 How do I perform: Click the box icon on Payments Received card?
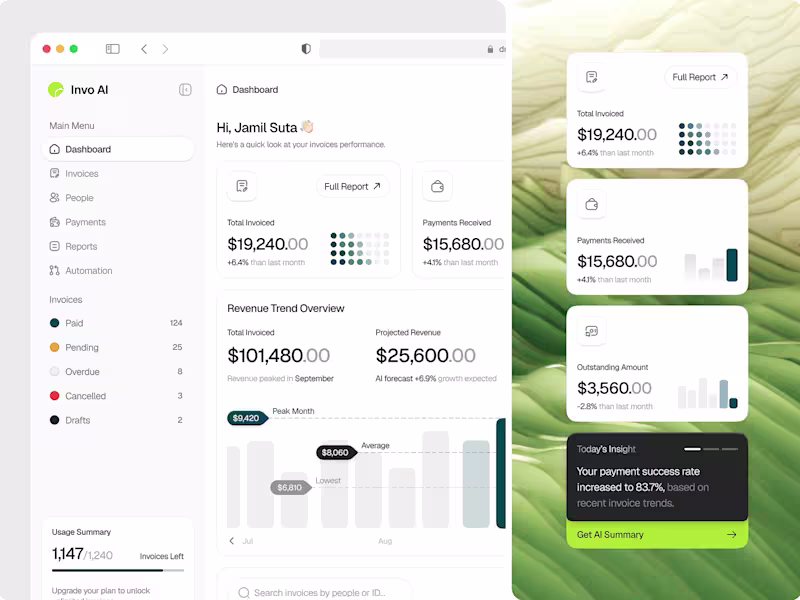coord(437,186)
